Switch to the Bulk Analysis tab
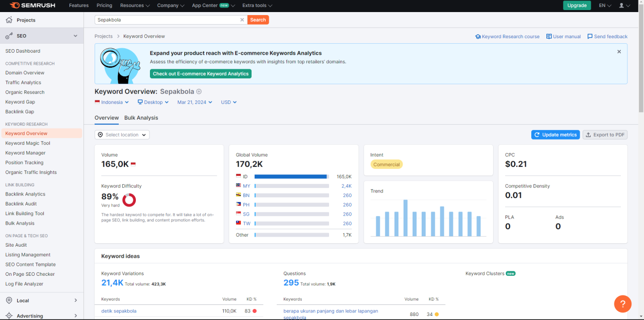This screenshot has height=320, width=644. tap(141, 118)
